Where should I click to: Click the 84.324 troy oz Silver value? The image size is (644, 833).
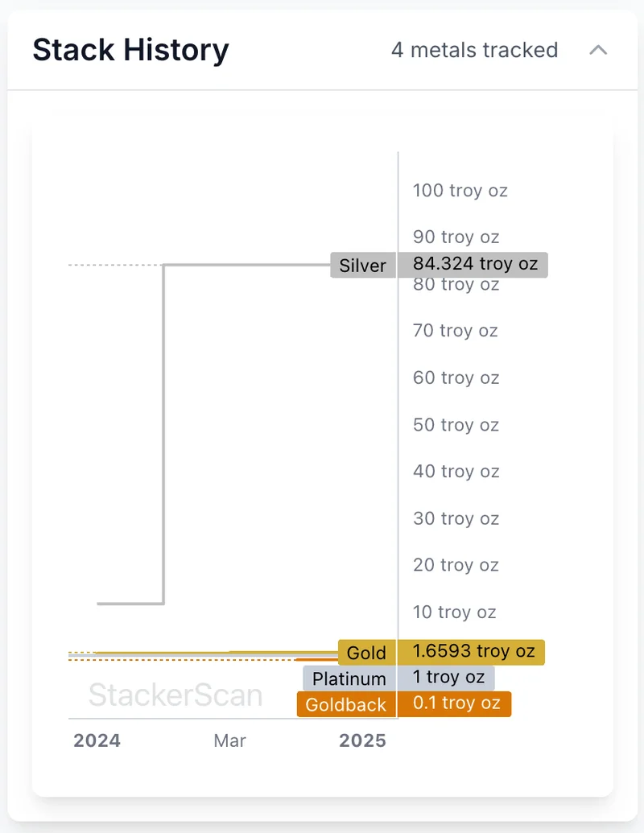[475, 264]
